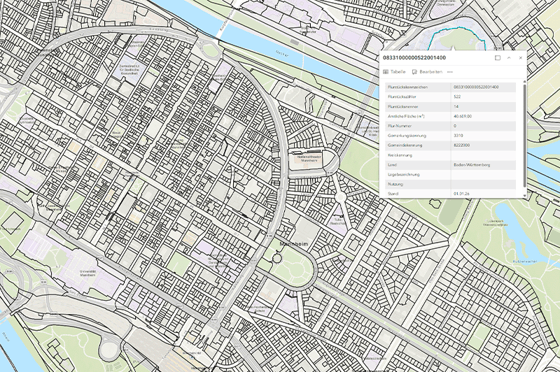Image resolution: width=560 pixels, height=372 pixels.
Task: Open the Tabelle view from the popup
Action: 394,72
